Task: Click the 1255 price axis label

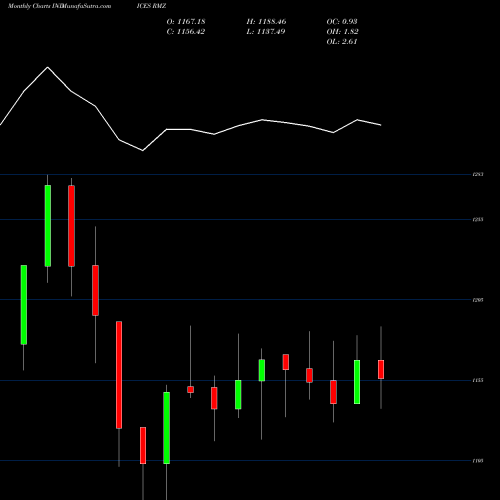Action: coord(478,220)
